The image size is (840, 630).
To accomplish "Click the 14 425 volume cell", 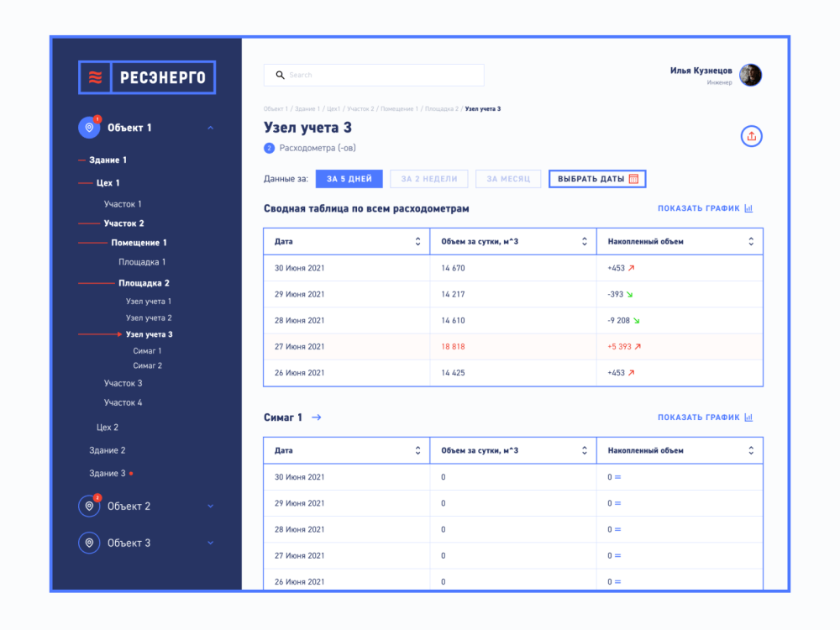I will [x=453, y=373].
